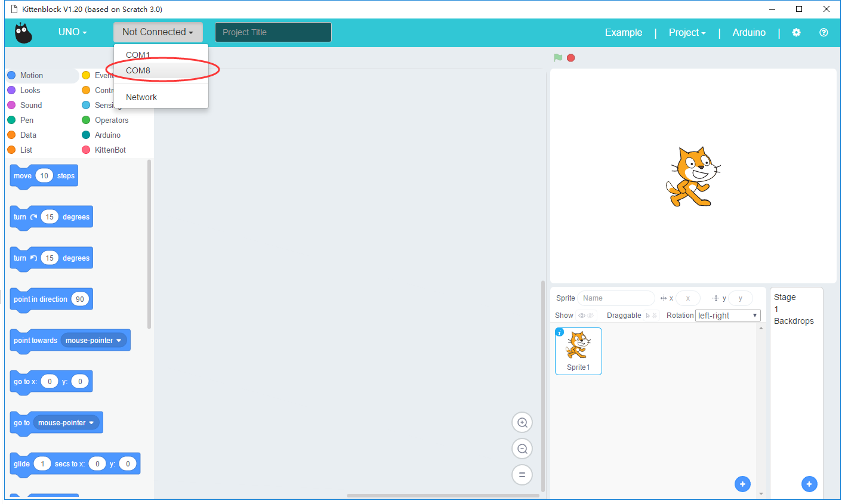Add a new backdrop with plus button
845x504 pixels.
tap(809, 484)
